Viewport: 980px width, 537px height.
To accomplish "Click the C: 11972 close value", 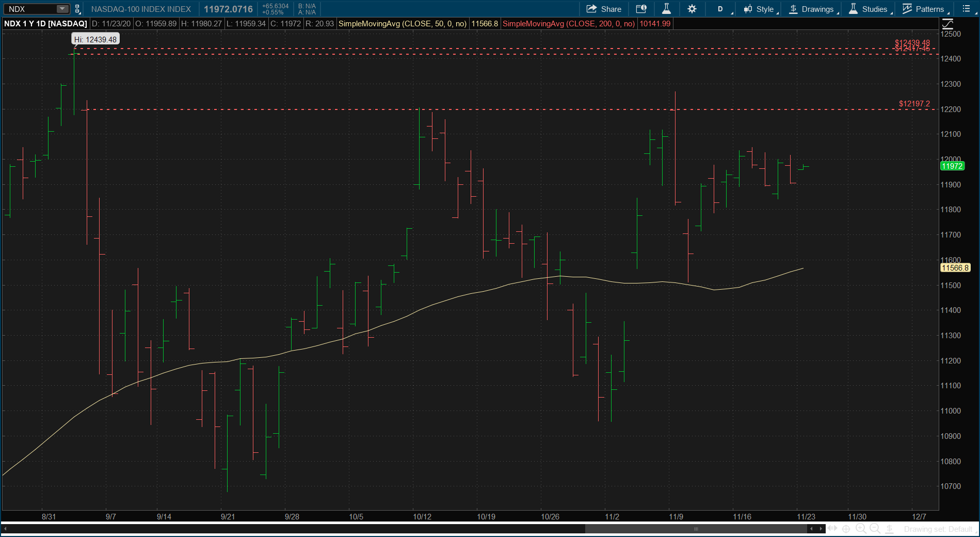I will tap(285, 24).
